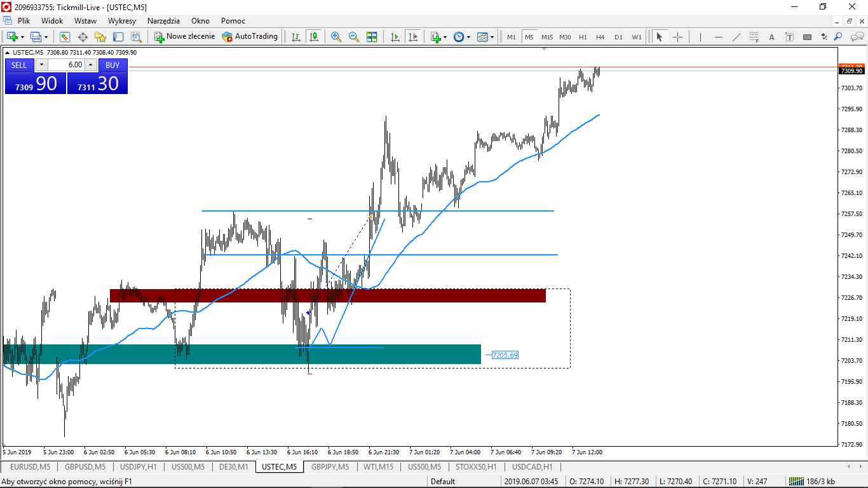
Task: Select the text label tool
Action: click(772, 37)
